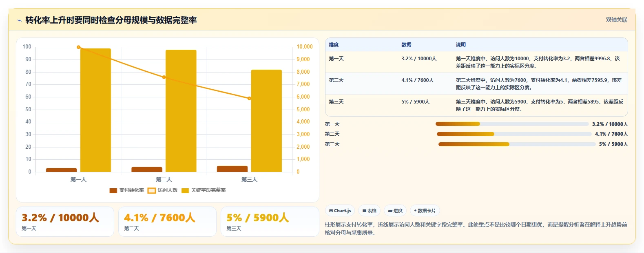644x253 pixels.
Task: Click the 第三天 progress bar
Action: (517, 144)
